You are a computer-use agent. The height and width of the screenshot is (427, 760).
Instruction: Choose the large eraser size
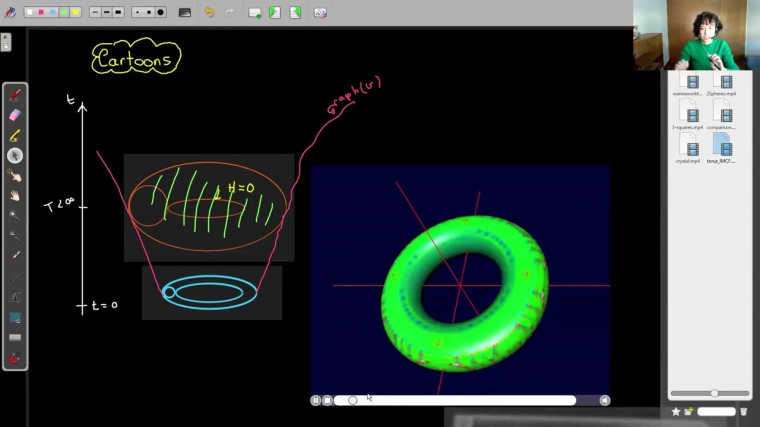point(160,12)
